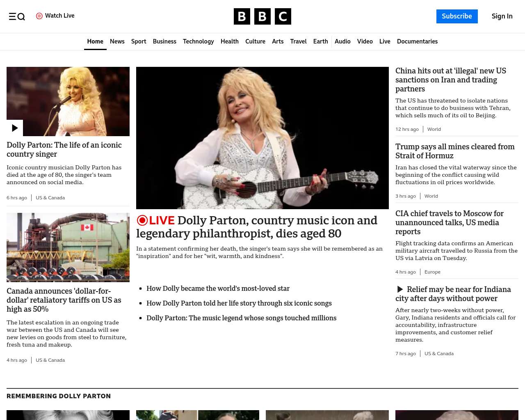525x420 pixels.
Task: Read 'Dolly Parton: The life of an iconic country singer'
Action: (64, 149)
